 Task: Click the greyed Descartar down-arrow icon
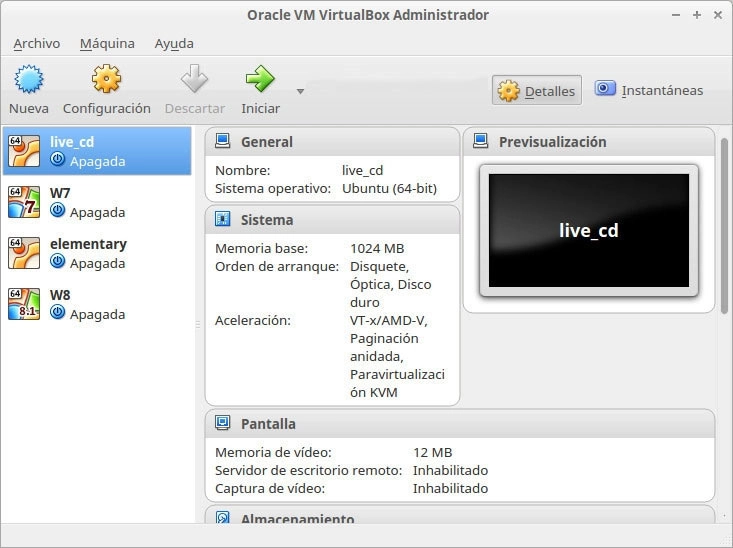[x=194, y=79]
